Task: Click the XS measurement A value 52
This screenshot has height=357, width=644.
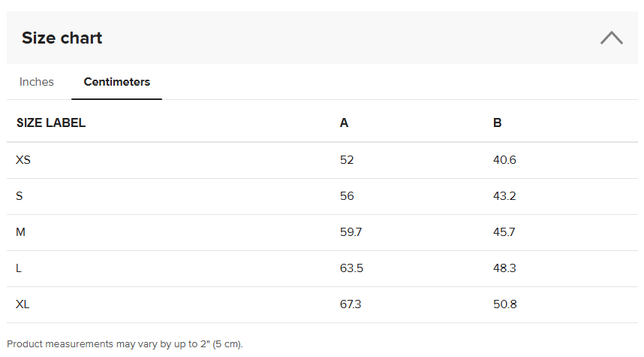Action: pos(347,160)
